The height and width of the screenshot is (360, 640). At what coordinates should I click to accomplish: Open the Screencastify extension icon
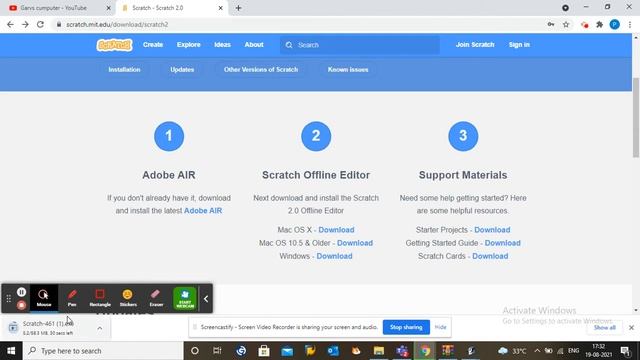[x=584, y=24]
